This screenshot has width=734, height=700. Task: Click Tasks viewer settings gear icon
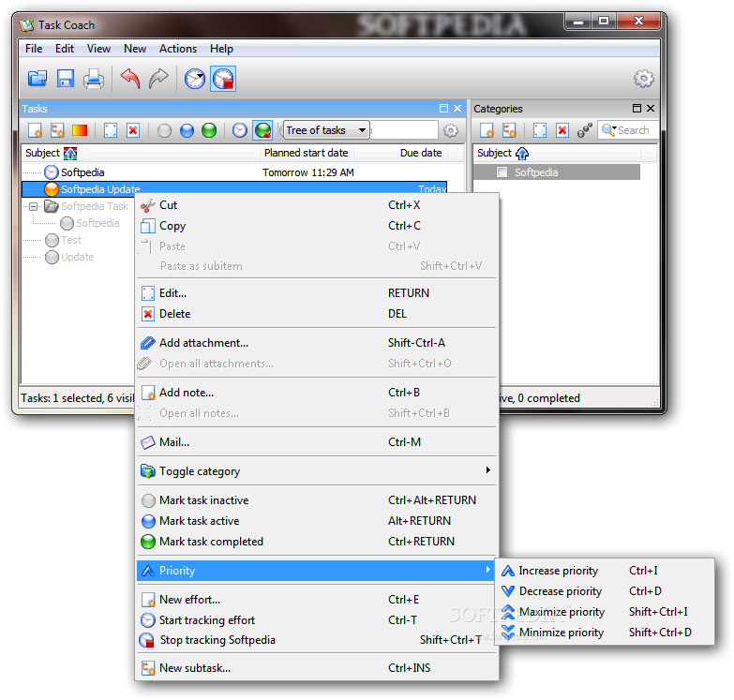click(451, 130)
